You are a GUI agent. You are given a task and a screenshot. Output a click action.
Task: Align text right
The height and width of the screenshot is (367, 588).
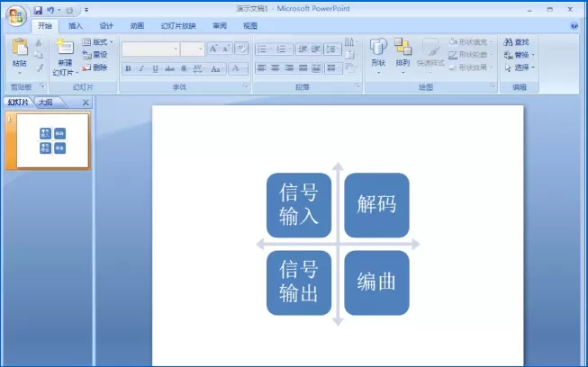pyautogui.click(x=289, y=68)
